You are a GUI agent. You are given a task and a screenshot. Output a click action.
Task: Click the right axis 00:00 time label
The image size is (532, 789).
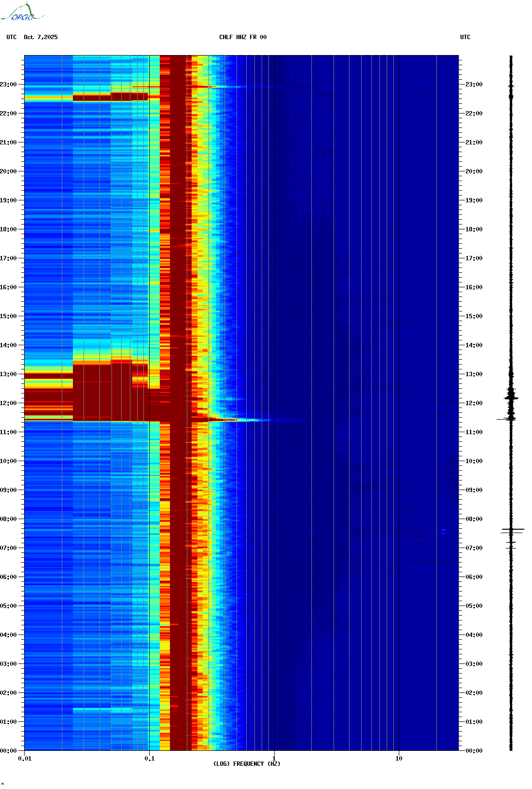click(474, 751)
